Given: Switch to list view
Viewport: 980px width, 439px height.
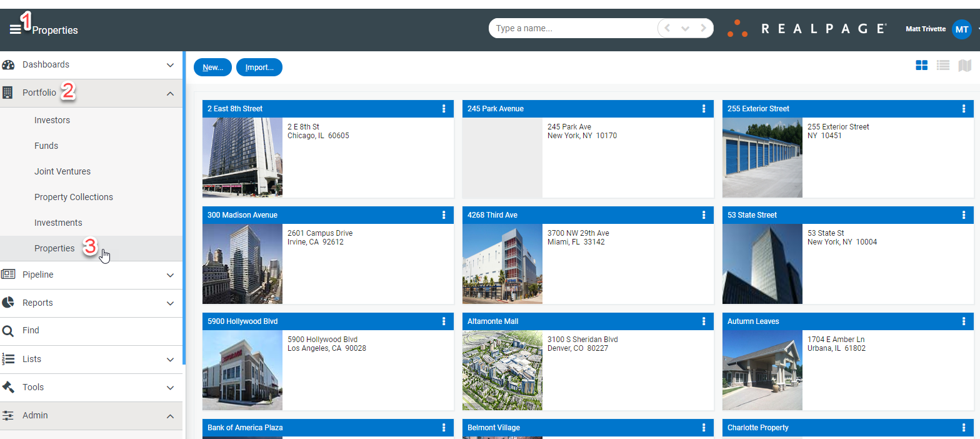Looking at the screenshot, I should (943, 66).
